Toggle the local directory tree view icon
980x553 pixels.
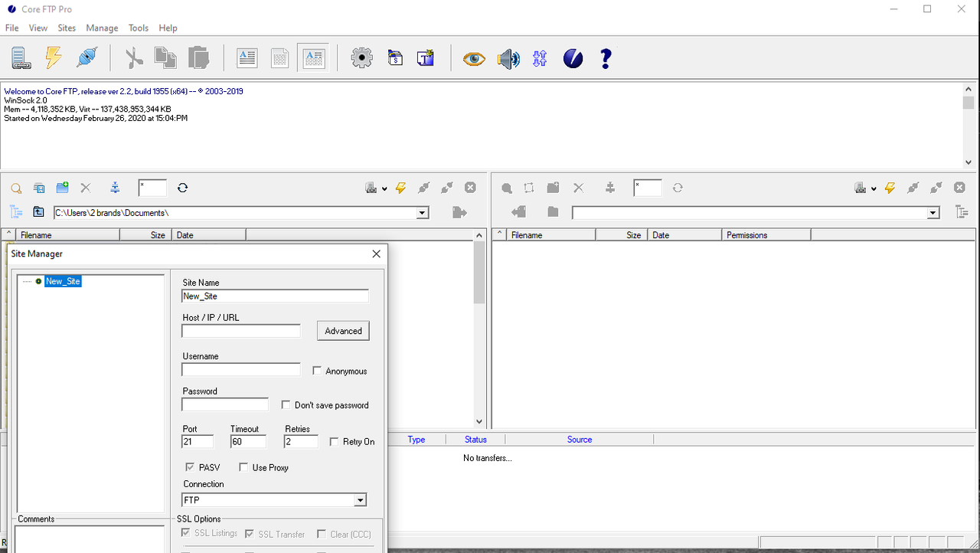click(16, 212)
